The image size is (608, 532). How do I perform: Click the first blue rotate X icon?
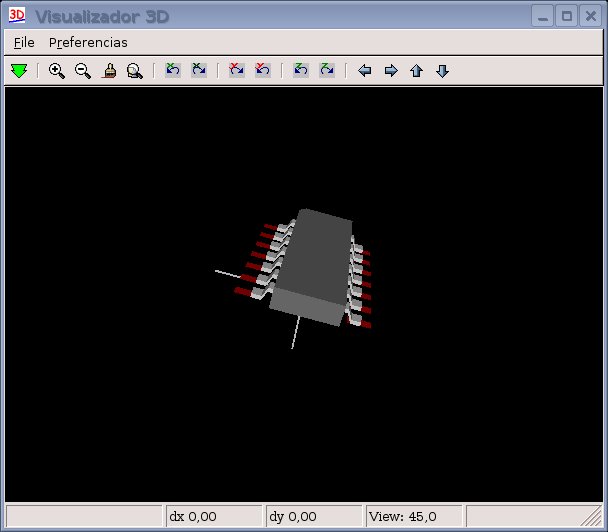[173, 71]
